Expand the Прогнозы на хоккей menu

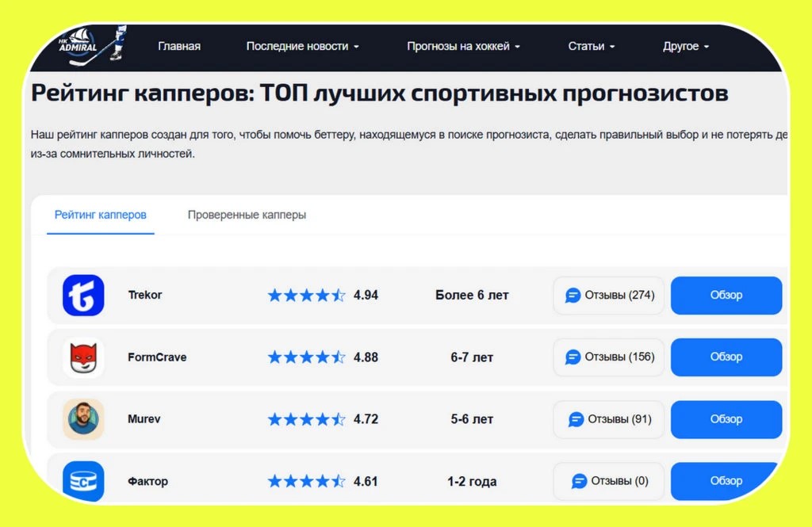[x=463, y=46]
